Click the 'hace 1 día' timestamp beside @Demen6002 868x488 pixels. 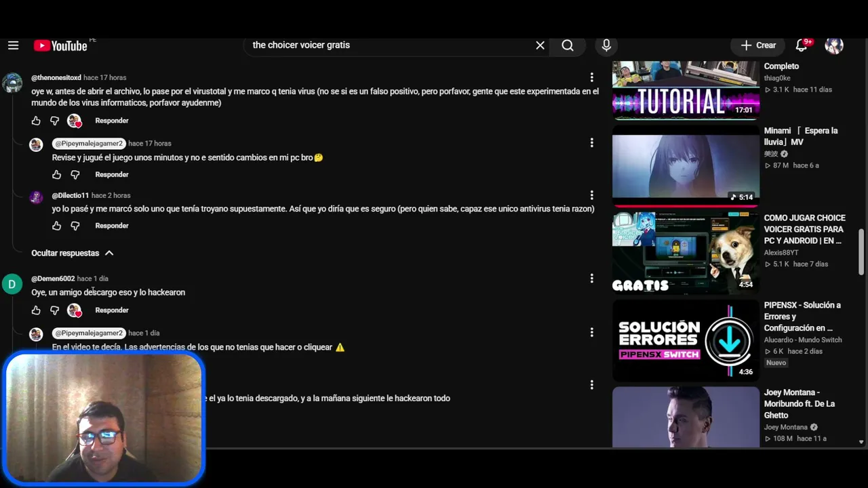coord(93,279)
